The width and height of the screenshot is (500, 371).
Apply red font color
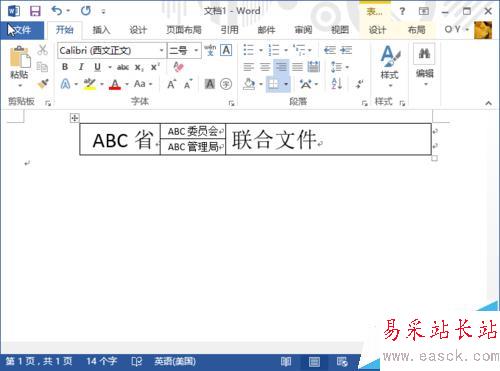point(115,84)
